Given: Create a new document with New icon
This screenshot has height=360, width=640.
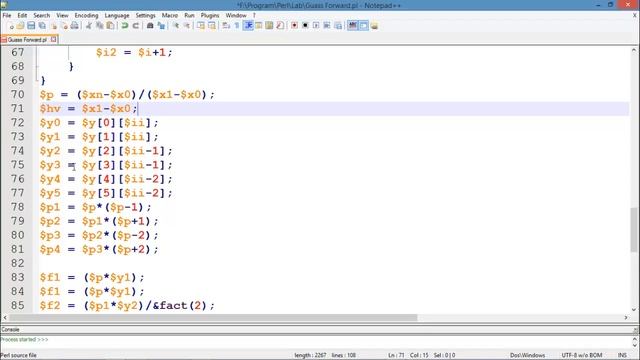Looking at the screenshot, I should 11,26.
